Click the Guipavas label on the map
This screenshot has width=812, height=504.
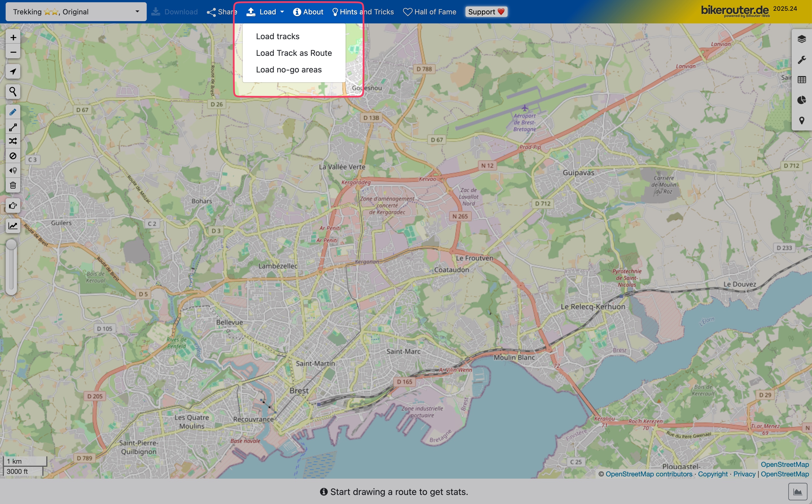(x=578, y=173)
